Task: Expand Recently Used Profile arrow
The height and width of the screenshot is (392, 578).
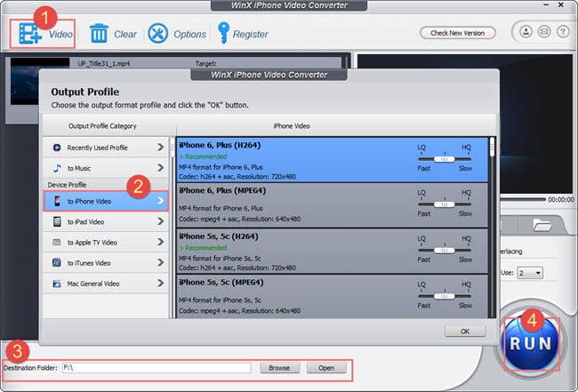Action: [x=160, y=148]
